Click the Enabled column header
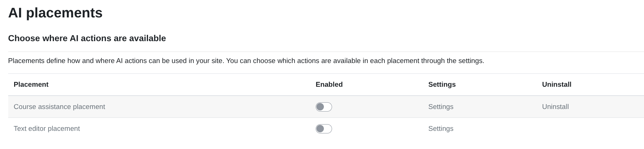Image resolution: width=644 pixels, height=149 pixels. pyautogui.click(x=329, y=85)
